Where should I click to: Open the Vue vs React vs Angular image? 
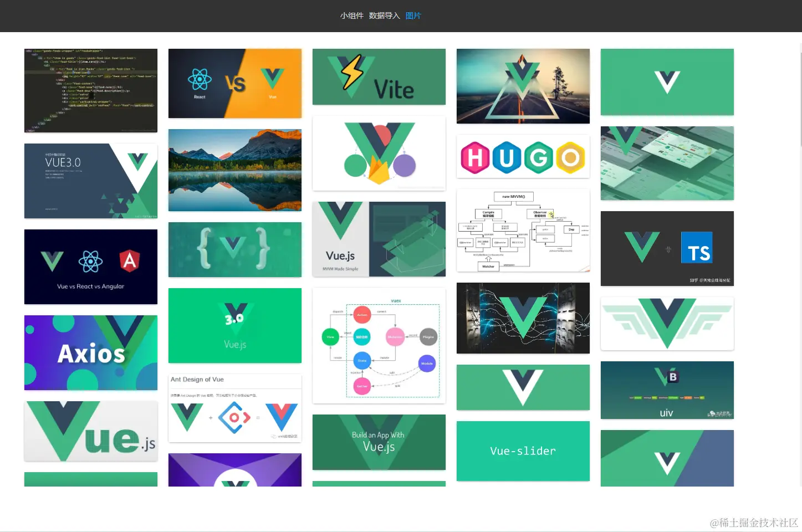[x=91, y=267]
